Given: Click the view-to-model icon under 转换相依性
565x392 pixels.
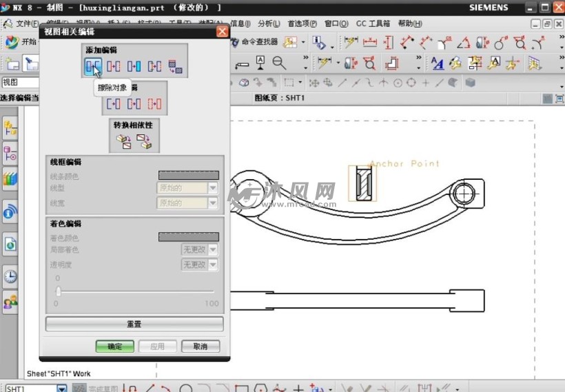Looking at the screenshot, I should click(144, 142).
